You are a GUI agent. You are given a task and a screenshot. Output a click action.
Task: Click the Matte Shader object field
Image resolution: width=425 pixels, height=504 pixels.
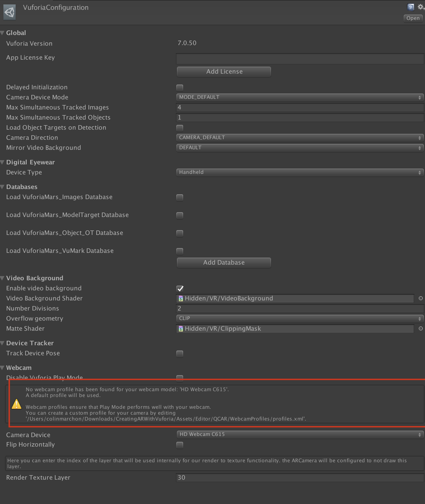tap(295, 329)
